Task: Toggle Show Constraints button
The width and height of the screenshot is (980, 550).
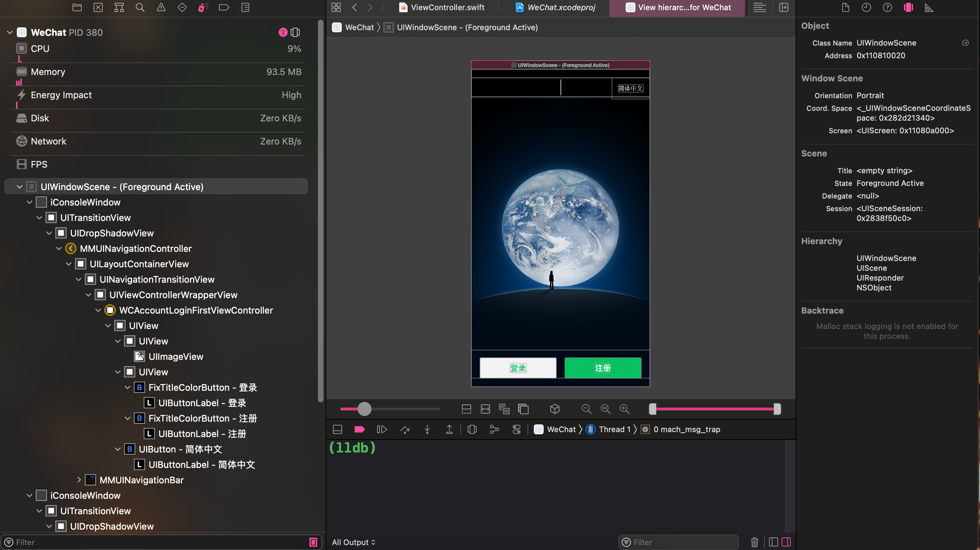Action: tap(485, 409)
